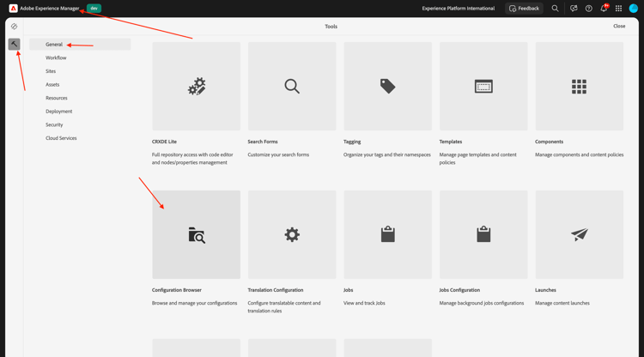Image resolution: width=644 pixels, height=357 pixels.
Task: Click the Jobs title text
Action: (349, 290)
